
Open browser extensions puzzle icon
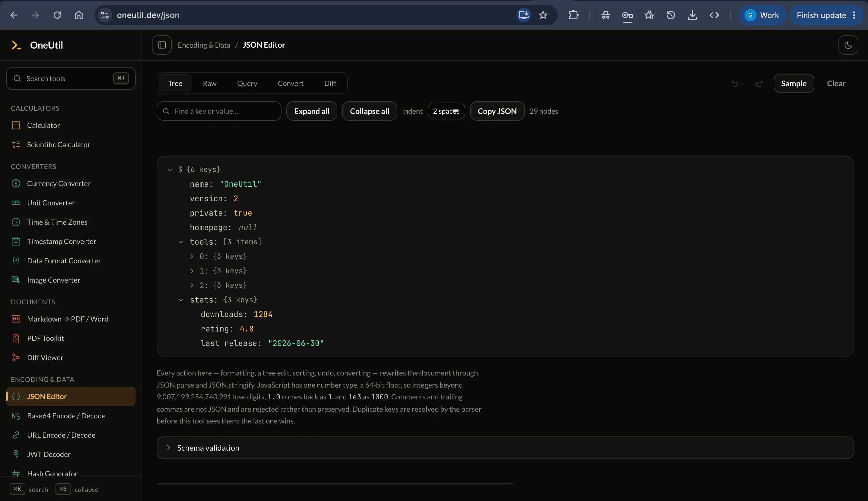[x=574, y=15]
